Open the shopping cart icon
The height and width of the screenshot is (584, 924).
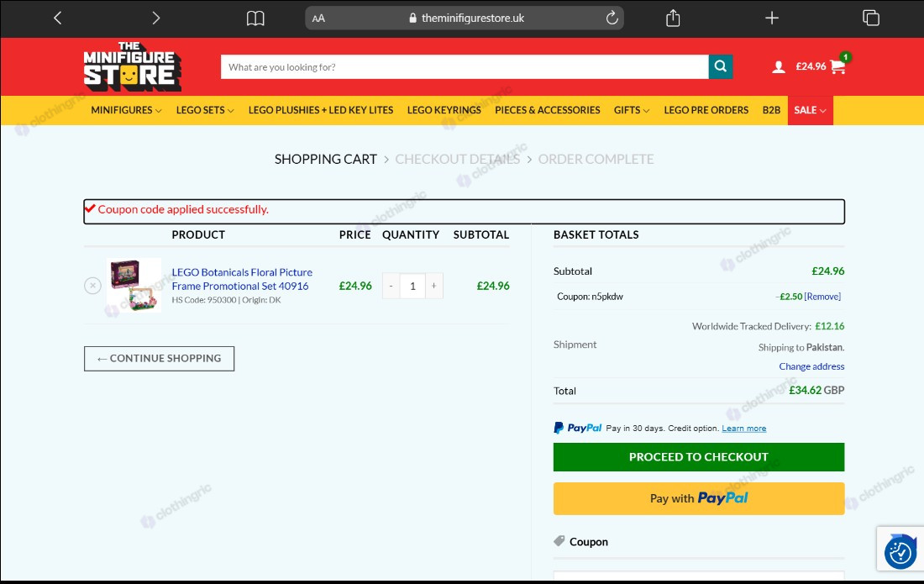[837, 66]
